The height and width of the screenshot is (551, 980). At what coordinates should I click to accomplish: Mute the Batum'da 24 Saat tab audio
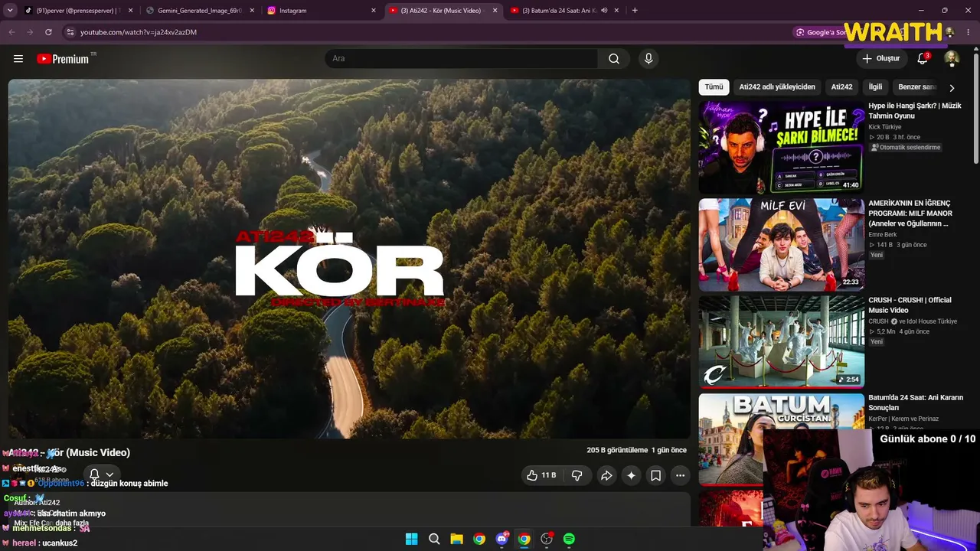(604, 11)
